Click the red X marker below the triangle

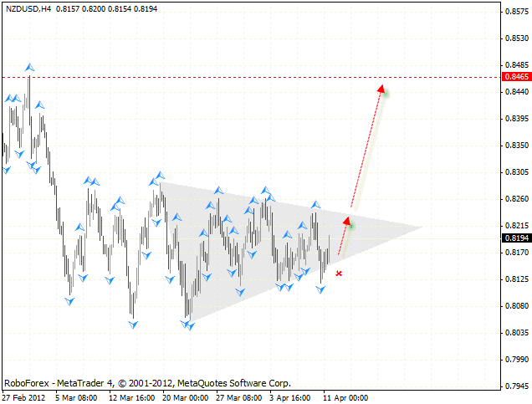click(x=339, y=273)
